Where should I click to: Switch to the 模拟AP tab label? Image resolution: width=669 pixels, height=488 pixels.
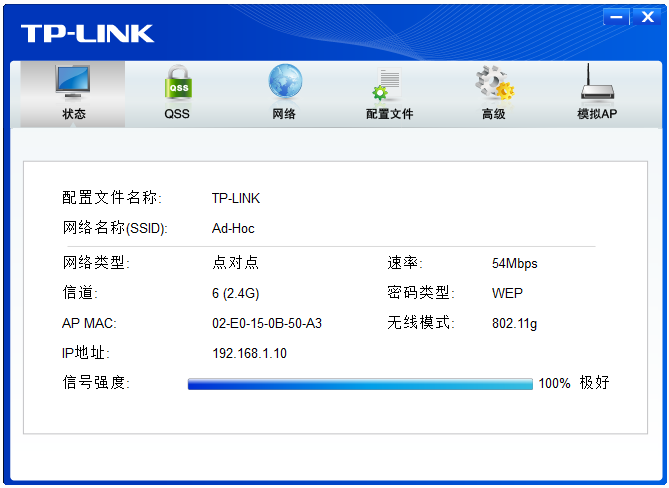click(x=597, y=114)
